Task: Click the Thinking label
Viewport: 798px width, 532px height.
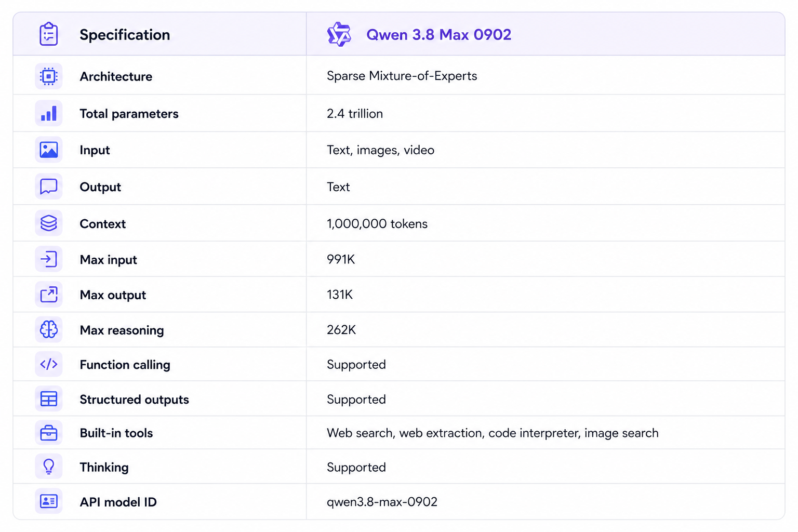Action: pyautogui.click(x=104, y=468)
